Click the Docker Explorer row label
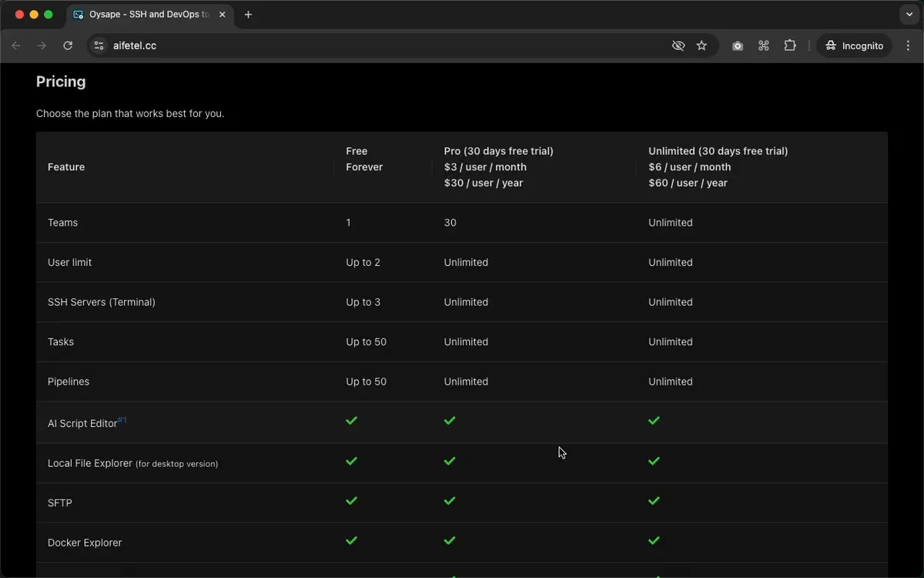This screenshot has width=924, height=578. [85, 543]
